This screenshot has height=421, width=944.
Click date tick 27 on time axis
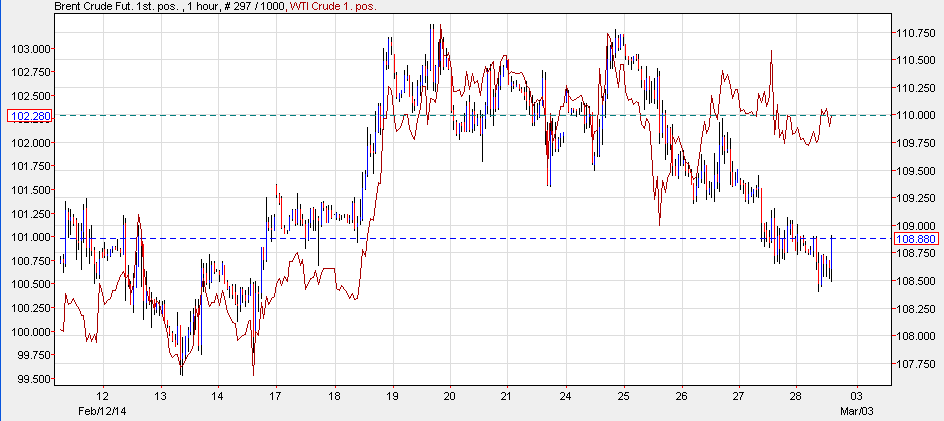tap(739, 397)
